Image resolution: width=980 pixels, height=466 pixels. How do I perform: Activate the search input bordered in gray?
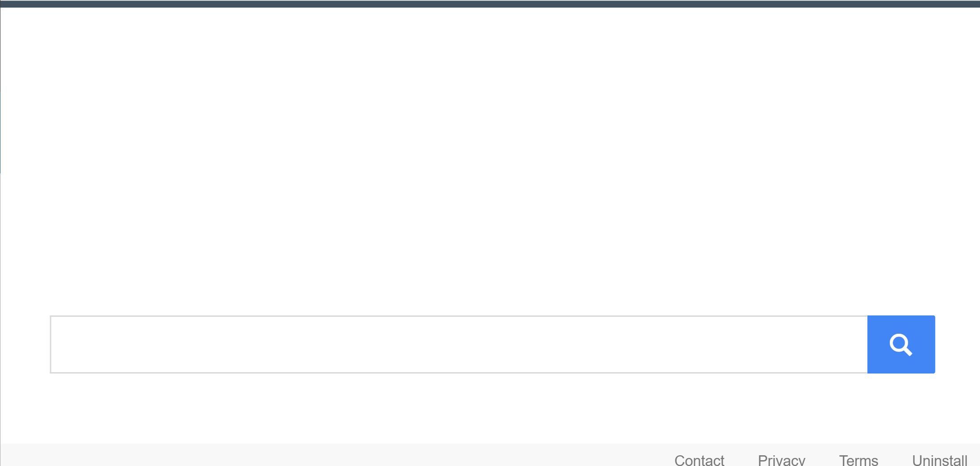pos(459,344)
